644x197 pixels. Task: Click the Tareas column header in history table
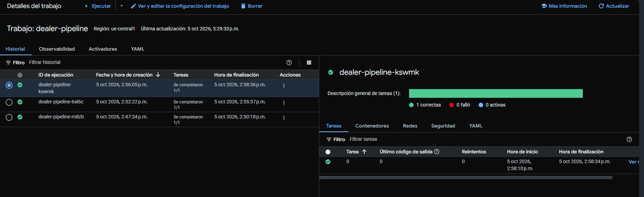coord(181,75)
